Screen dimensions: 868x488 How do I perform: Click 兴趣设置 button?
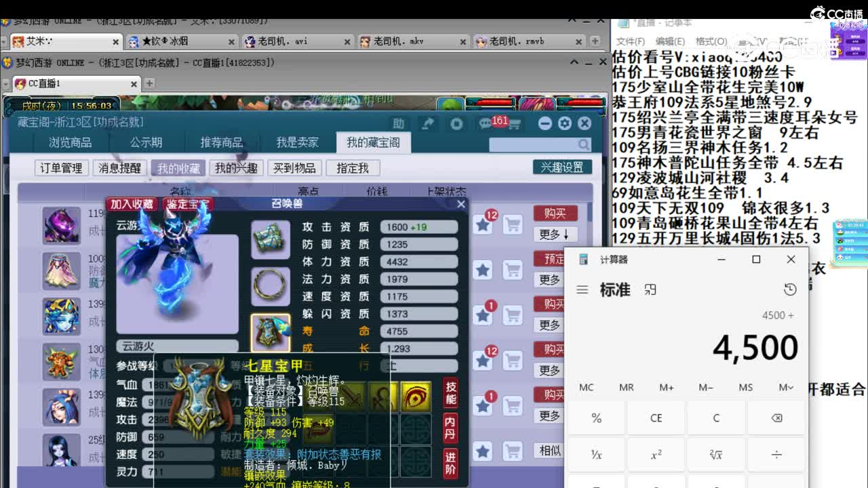pos(562,167)
